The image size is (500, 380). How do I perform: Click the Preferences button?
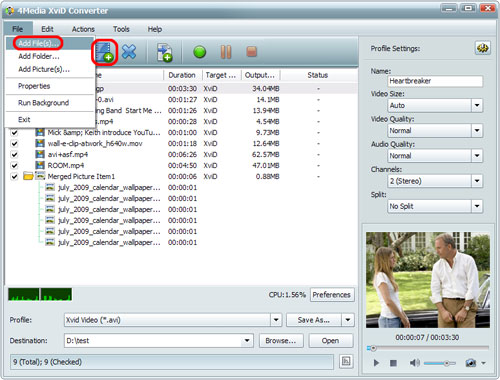click(x=332, y=295)
